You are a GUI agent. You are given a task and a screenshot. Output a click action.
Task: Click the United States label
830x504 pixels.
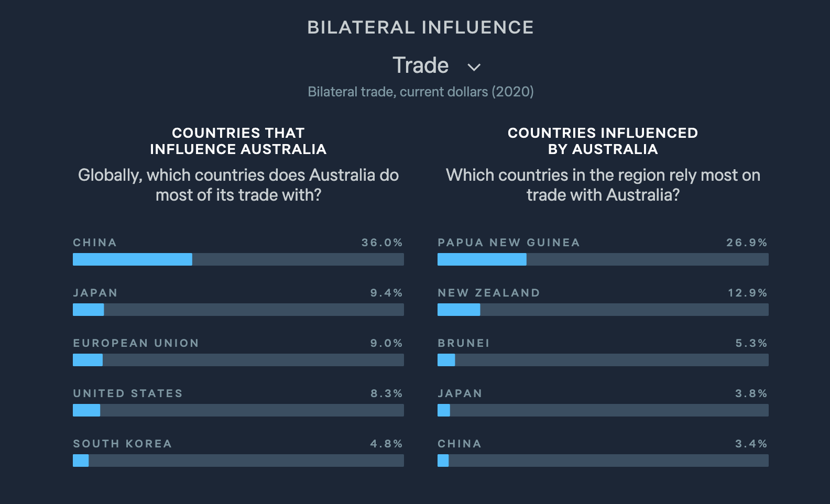point(127,393)
